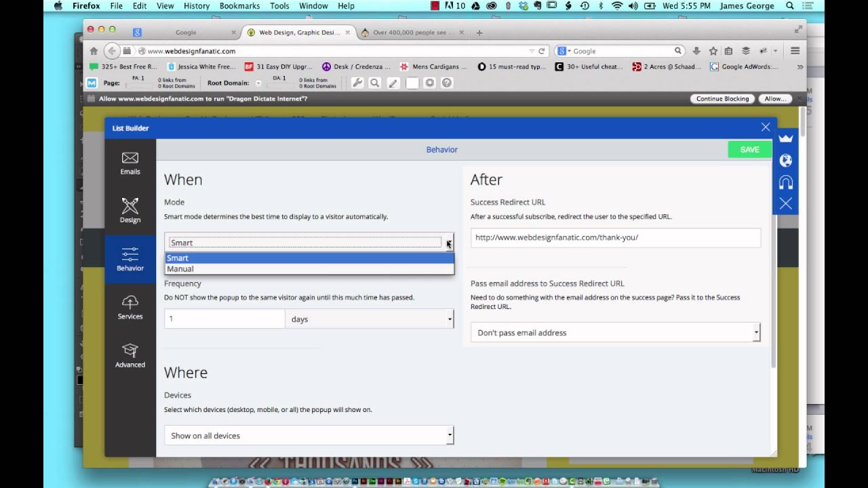Open the Edit menu
Viewport: 868px width, 488px height.
(x=140, y=6)
